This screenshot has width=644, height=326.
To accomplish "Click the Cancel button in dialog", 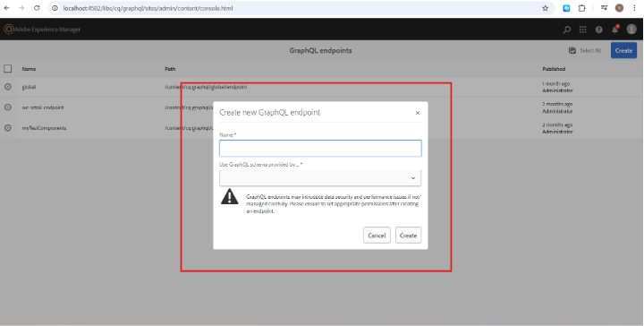I will coord(377,236).
